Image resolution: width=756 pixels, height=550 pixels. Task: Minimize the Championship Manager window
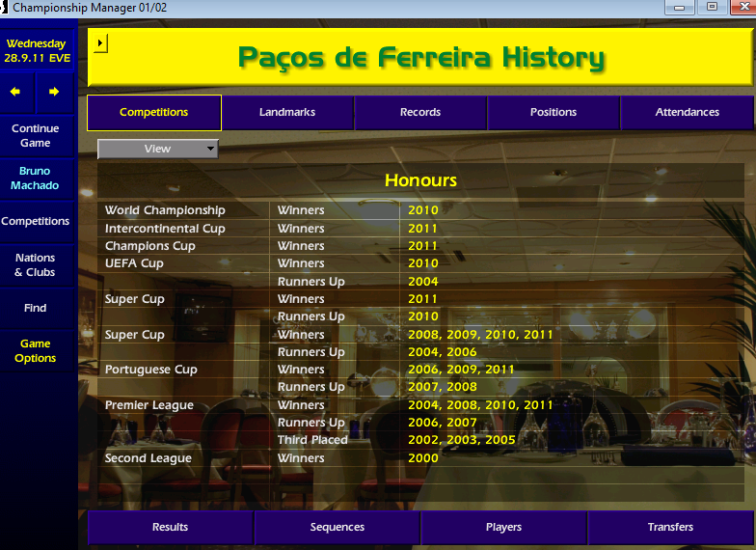point(679,8)
